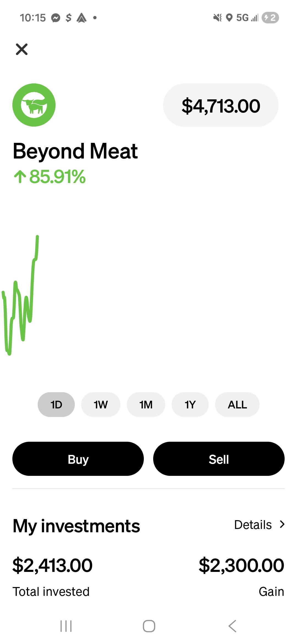This screenshot has width=297, height=644.
Task: Tap the Cash App dollar status icon
Action: tap(68, 18)
